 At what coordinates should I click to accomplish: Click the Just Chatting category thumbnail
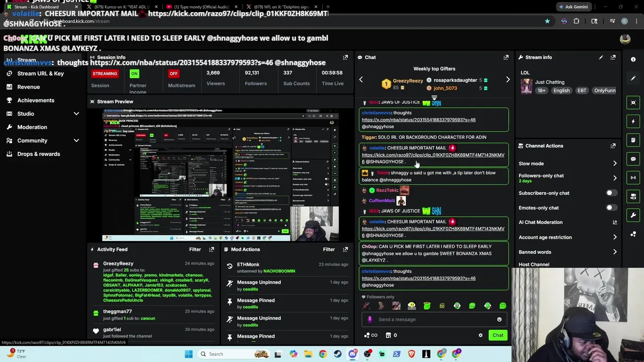(x=526, y=85)
